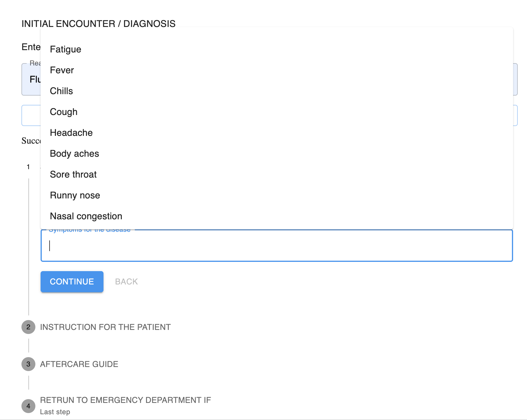Choose Headache symptom option
This screenshot has width=527, height=420.
tap(277, 133)
